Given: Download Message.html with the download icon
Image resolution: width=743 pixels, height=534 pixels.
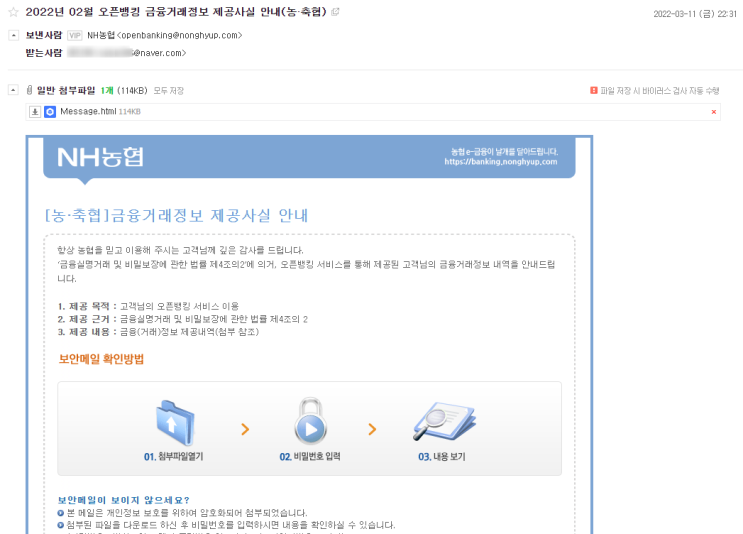Looking at the screenshot, I should 35,112.
